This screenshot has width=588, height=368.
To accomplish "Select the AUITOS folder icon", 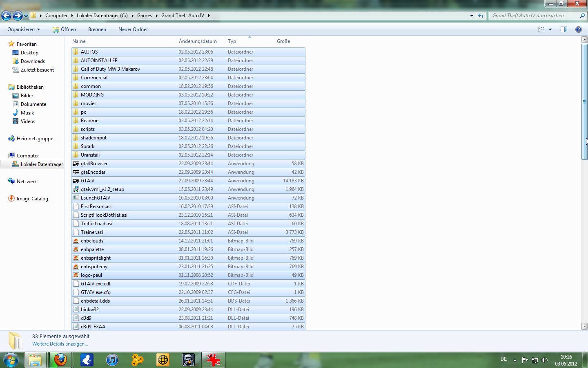I will [76, 52].
